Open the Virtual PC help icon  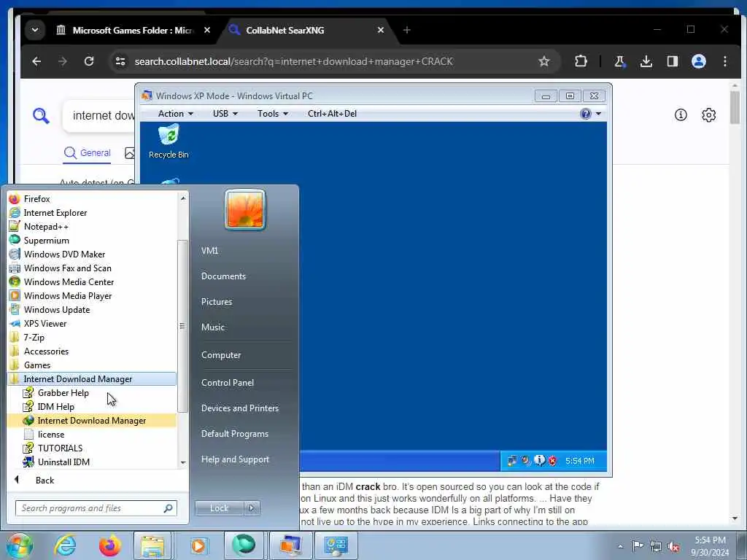pyautogui.click(x=586, y=114)
